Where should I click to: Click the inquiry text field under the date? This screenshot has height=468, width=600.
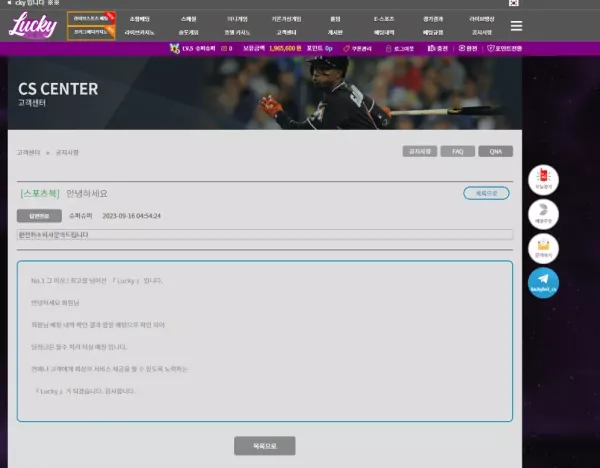(265, 235)
